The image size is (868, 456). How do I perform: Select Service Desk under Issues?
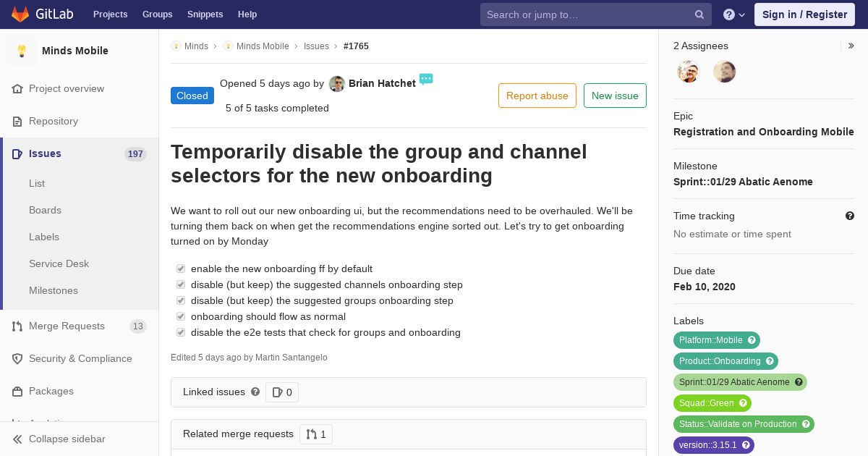coord(59,263)
